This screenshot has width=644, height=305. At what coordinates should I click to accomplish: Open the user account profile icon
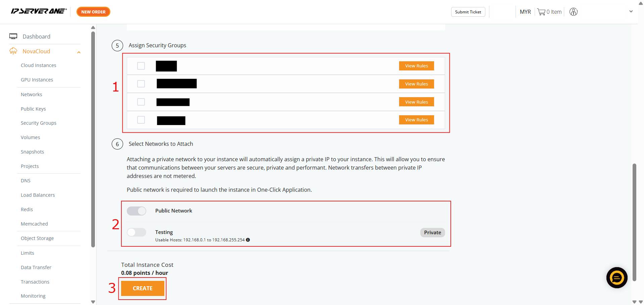tap(573, 12)
